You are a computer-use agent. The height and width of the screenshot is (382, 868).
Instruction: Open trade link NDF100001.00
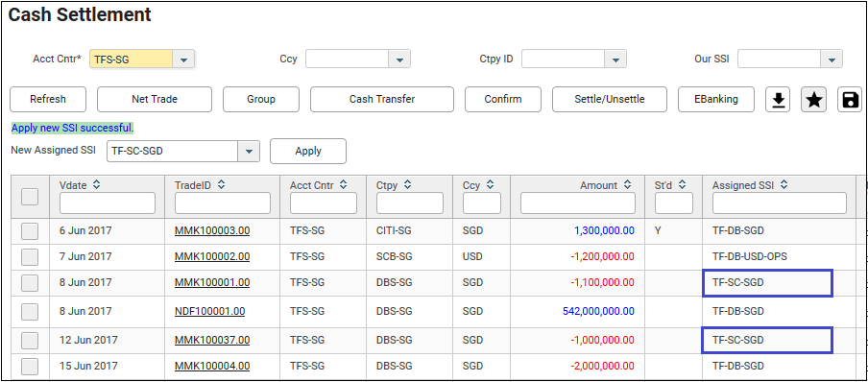[210, 311]
